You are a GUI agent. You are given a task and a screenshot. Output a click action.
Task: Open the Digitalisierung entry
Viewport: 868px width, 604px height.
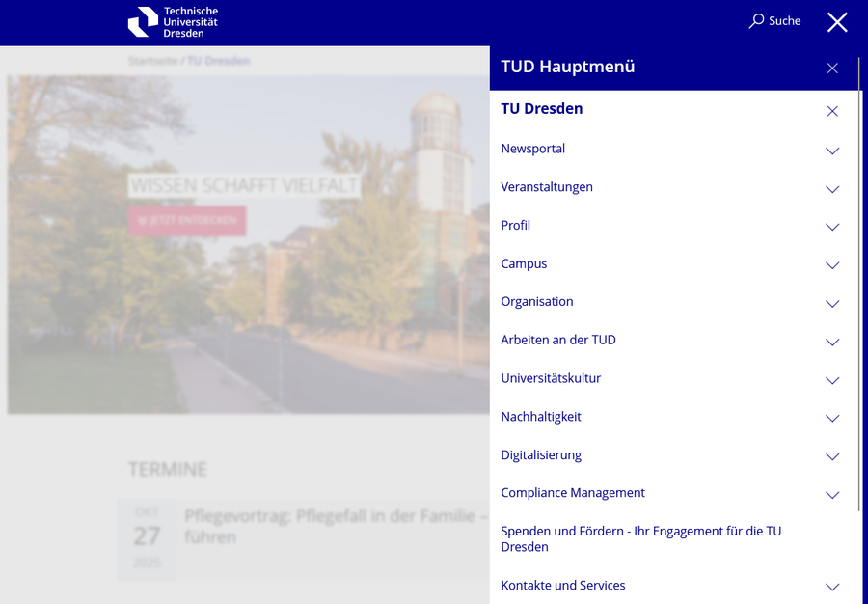[x=541, y=455]
